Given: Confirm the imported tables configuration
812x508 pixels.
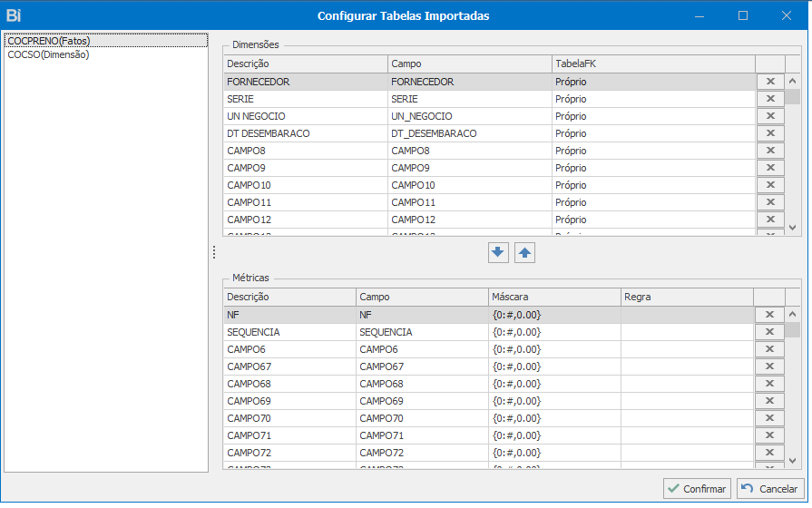Looking at the screenshot, I should pos(697,489).
